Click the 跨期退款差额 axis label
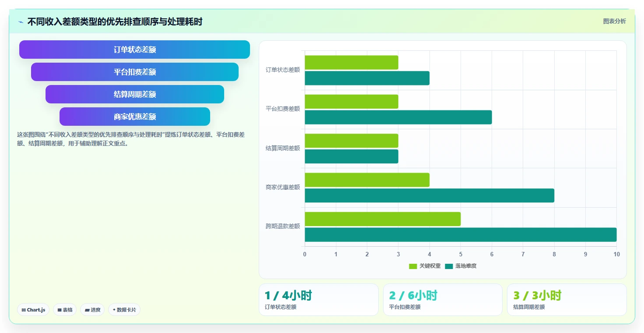 pyautogui.click(x=283, y=226)
